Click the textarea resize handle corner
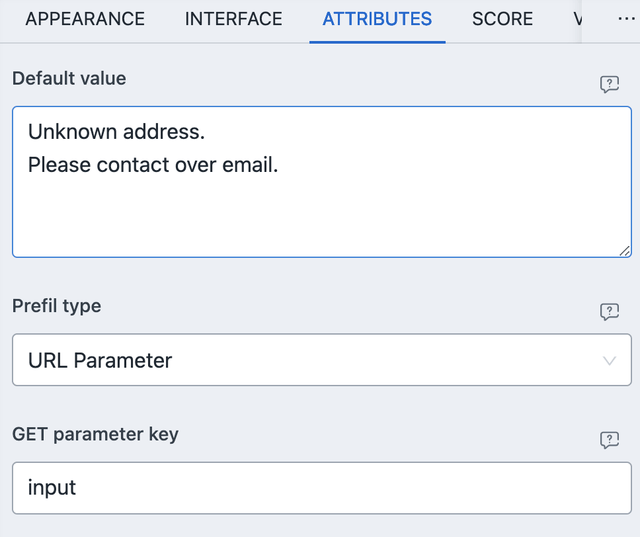 tap(624, 250)
